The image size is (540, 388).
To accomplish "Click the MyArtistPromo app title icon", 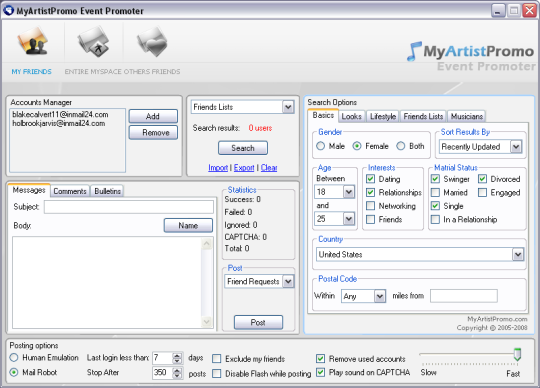I will (x=8, y=10).
